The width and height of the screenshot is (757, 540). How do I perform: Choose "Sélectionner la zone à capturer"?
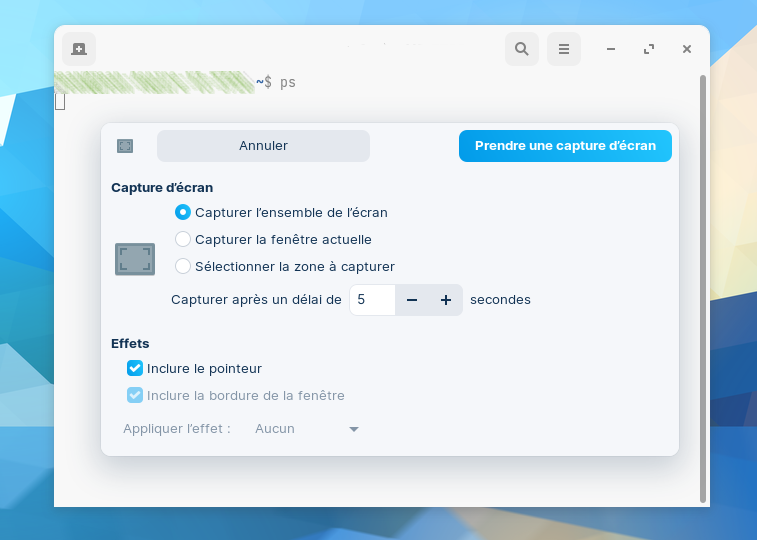(x=183, y=266)
